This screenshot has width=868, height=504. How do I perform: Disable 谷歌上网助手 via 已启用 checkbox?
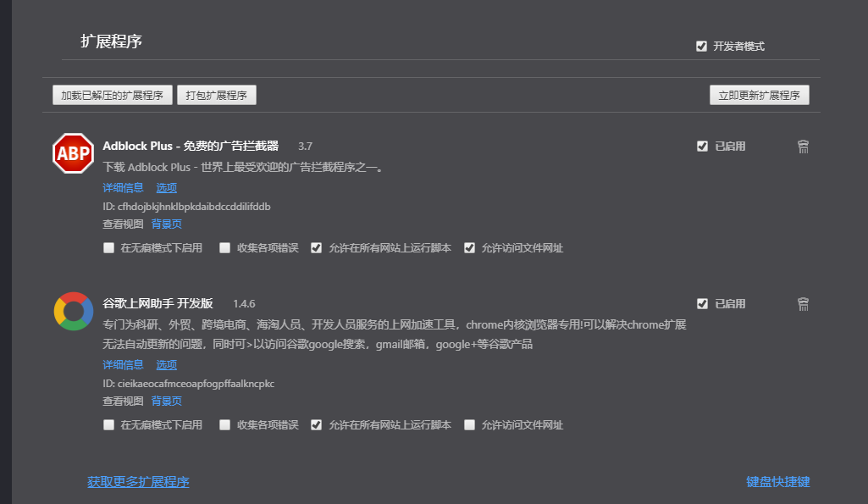(702, 303)
